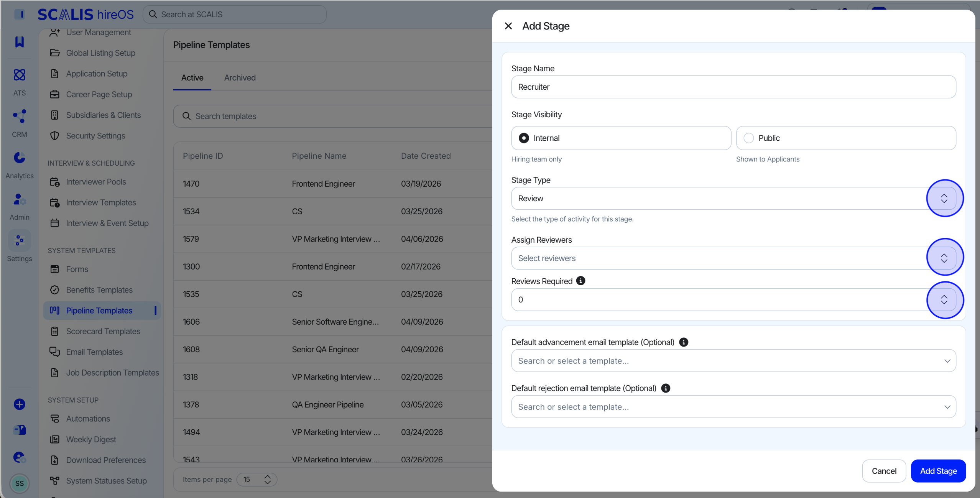The image size is (980, 498).
Task: Click Pipeline ID 1534 cell
Action: 191,211
